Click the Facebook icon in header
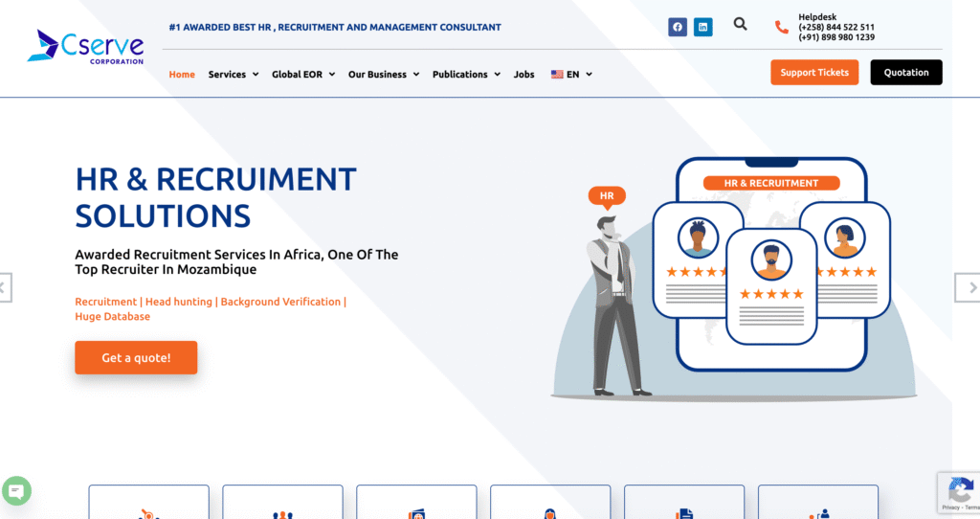 pyautogui.click(x=678, y=27)
